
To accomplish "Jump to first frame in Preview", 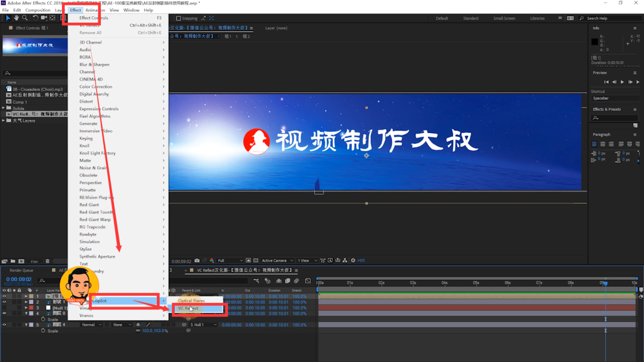I will coord(606,82).
